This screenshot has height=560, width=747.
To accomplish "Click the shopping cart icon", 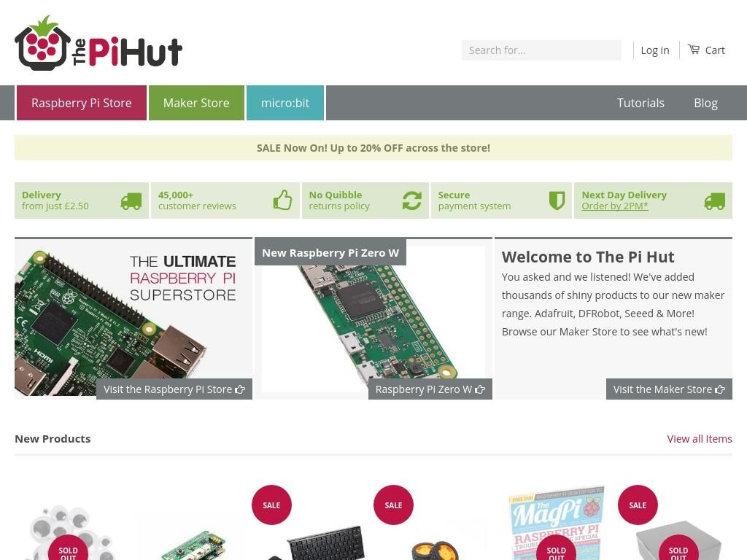I will pyautogui.click(x=694, y=50).
